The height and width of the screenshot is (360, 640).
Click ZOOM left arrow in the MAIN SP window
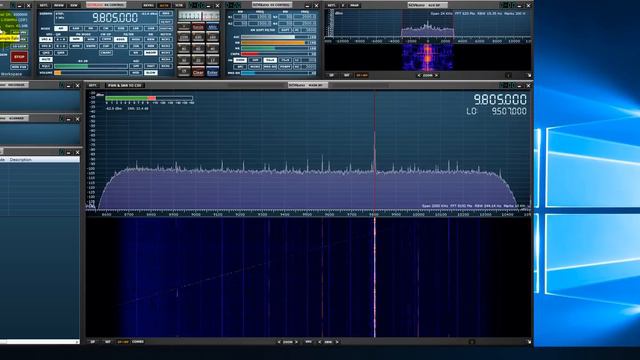tap(279, 342)
